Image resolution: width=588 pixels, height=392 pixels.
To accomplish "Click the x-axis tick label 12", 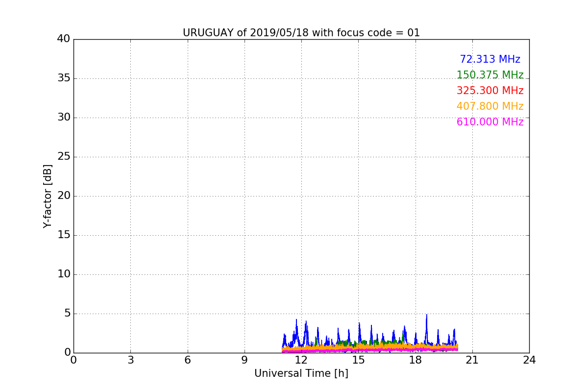I will 301,360.
